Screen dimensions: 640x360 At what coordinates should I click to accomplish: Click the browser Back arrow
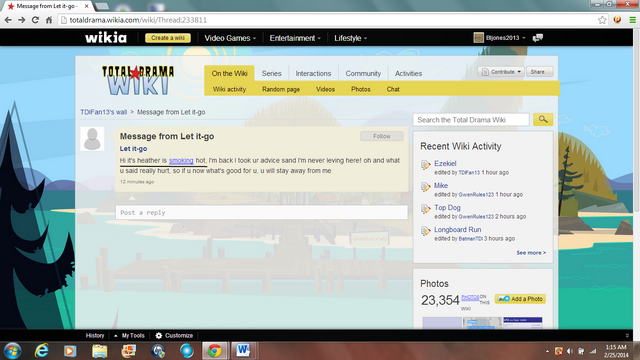8,20
